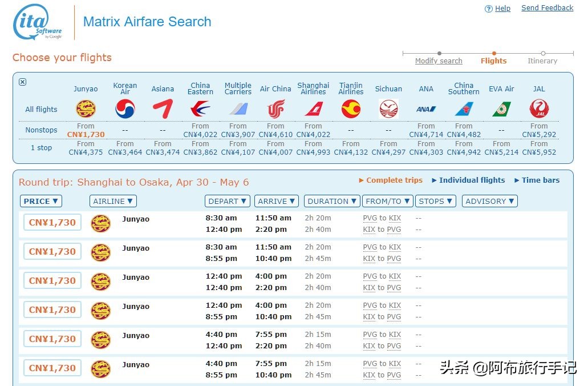
Task: Open Send Feedback link
Action: coord(547,8)
